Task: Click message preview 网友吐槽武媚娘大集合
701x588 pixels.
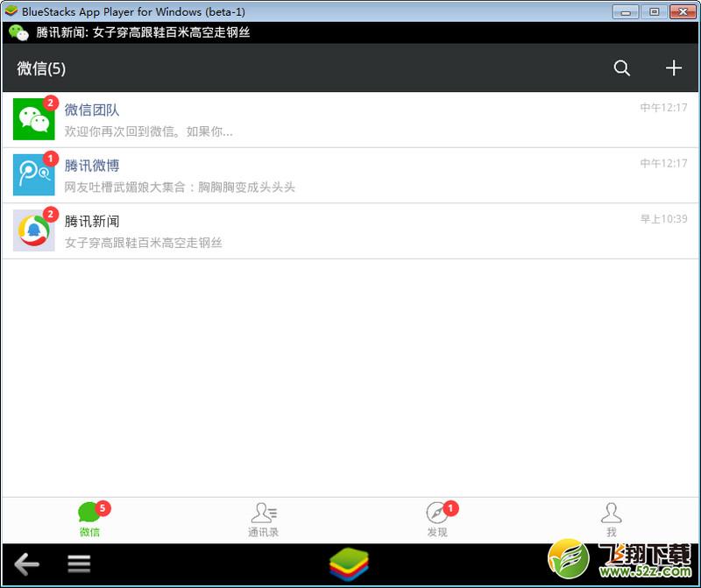Action: click(180, 187)
